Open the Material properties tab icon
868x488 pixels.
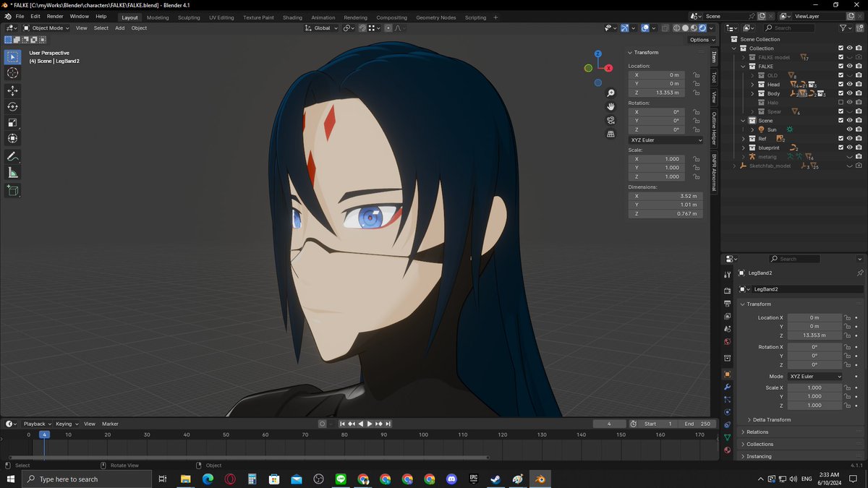pos(727,450)
